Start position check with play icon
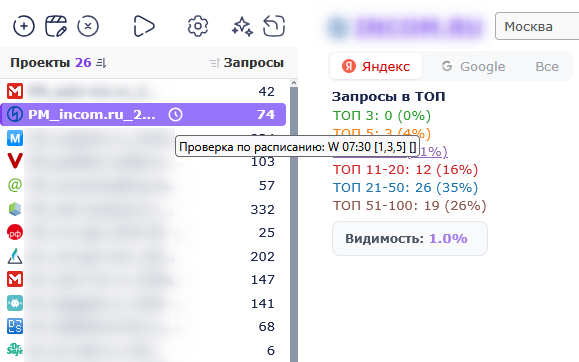The image size is (579, 362). coord(144,26)
